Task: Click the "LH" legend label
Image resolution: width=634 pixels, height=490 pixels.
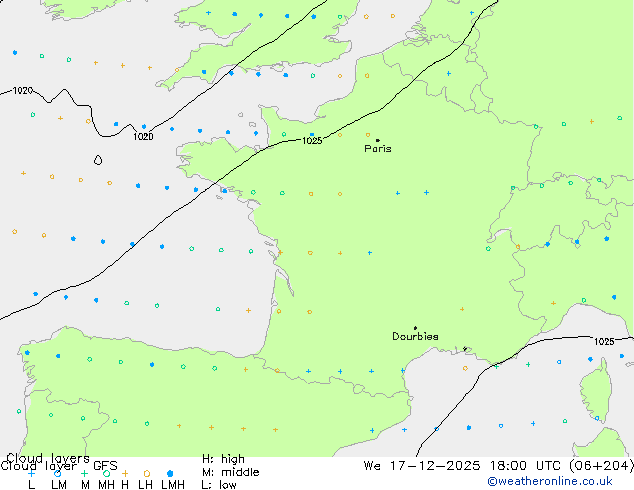Action: click(145, 485)
